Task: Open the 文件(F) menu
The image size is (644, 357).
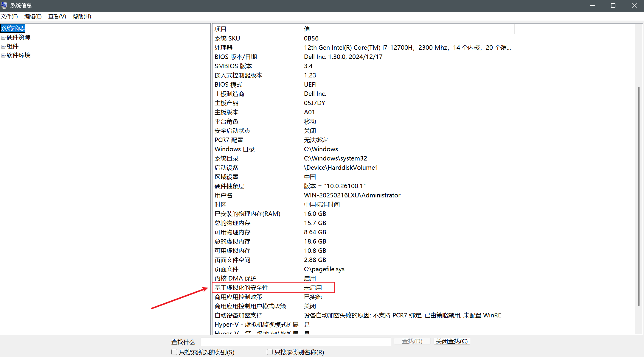Action: [x=9, y=16]
